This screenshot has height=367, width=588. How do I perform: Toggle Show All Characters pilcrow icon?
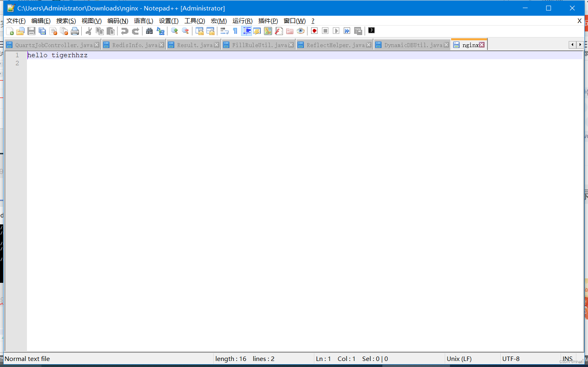tap(235, 31)
